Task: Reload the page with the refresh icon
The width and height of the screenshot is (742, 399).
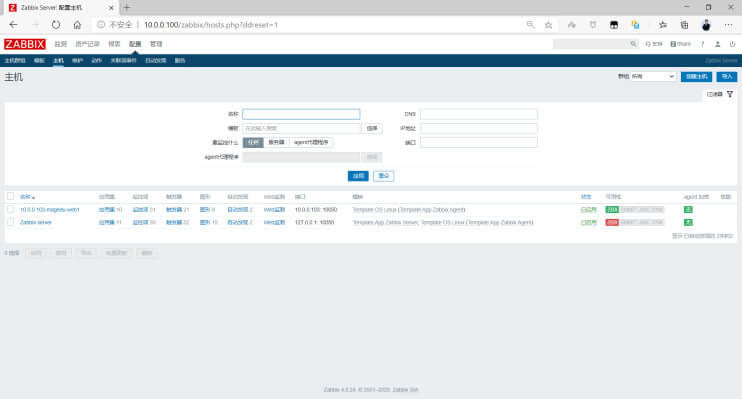Action: [x=56, y=25]
